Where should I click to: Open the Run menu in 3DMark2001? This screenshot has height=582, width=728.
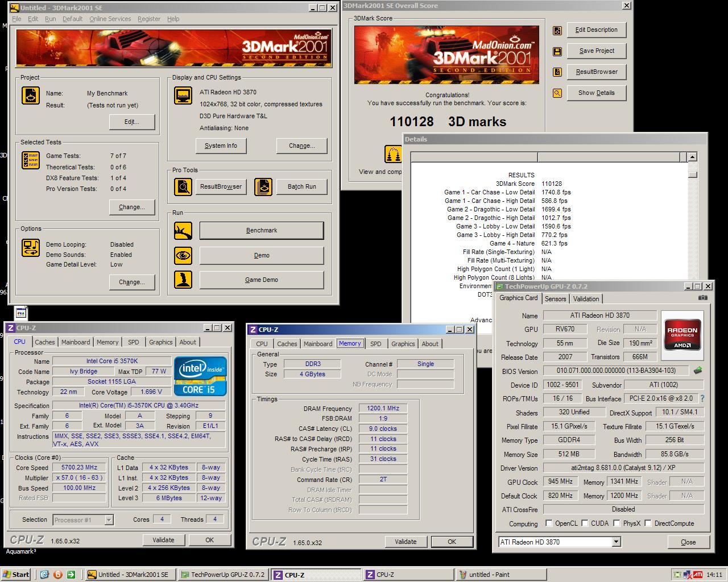click(51, 19)
